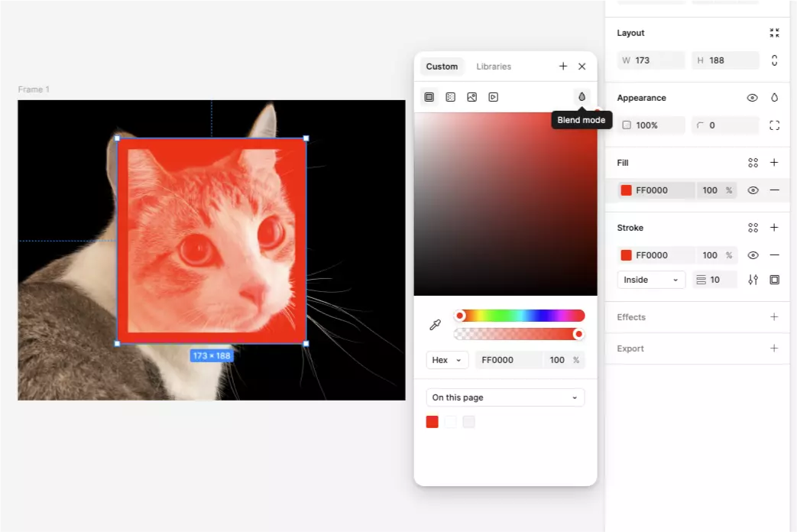This screenshot has height=532, width=797.
Task: Open Fill styles and variables icon
Action: point(753,163)
